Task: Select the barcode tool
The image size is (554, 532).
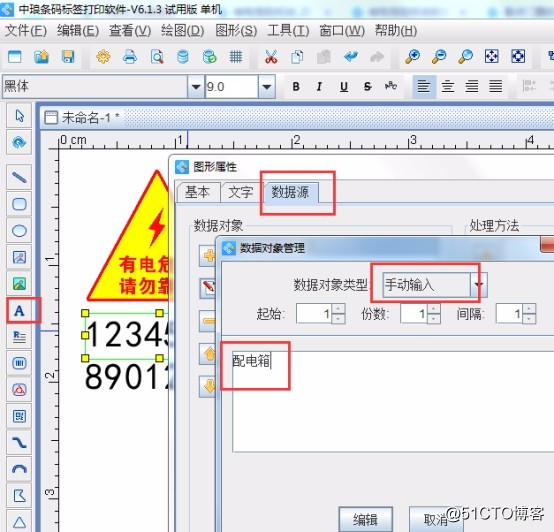Action: pos(19,363)
